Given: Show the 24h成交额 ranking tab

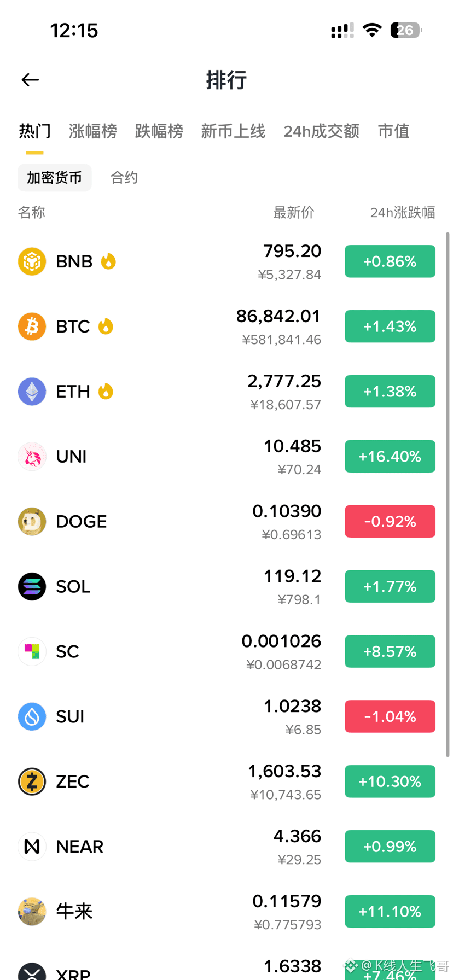Looking at the screenshot, I should pos(321,131).
